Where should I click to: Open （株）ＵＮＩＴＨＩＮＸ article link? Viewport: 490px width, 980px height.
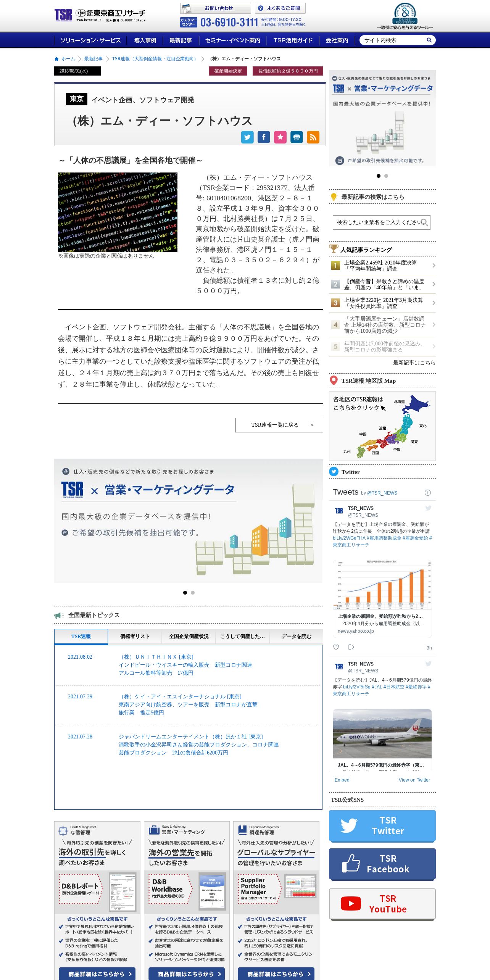(x=156, y=657)
